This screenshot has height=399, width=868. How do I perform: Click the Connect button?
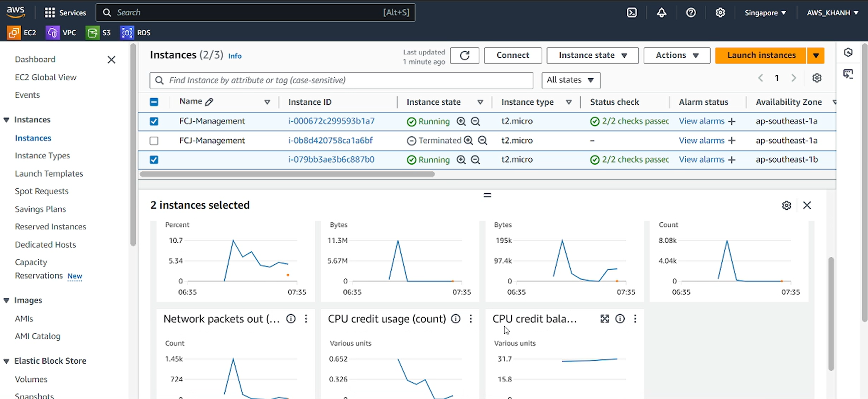pos(512,55)
